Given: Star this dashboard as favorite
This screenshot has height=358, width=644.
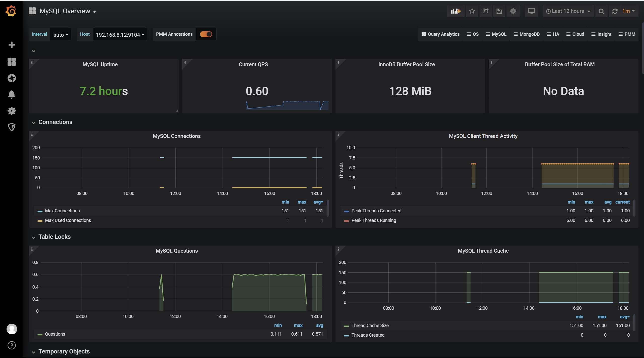Looking at the screenshot, I should (x=472, y=11).
